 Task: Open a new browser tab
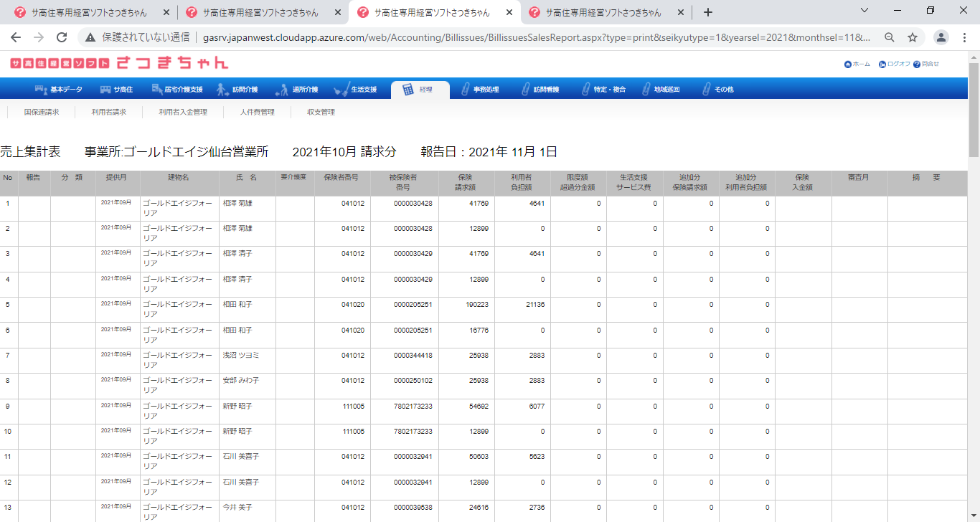(x=708, y=12)
